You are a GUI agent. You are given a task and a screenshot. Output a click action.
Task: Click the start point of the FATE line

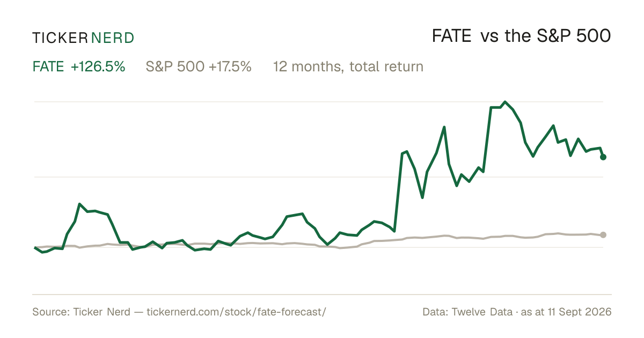35,247
